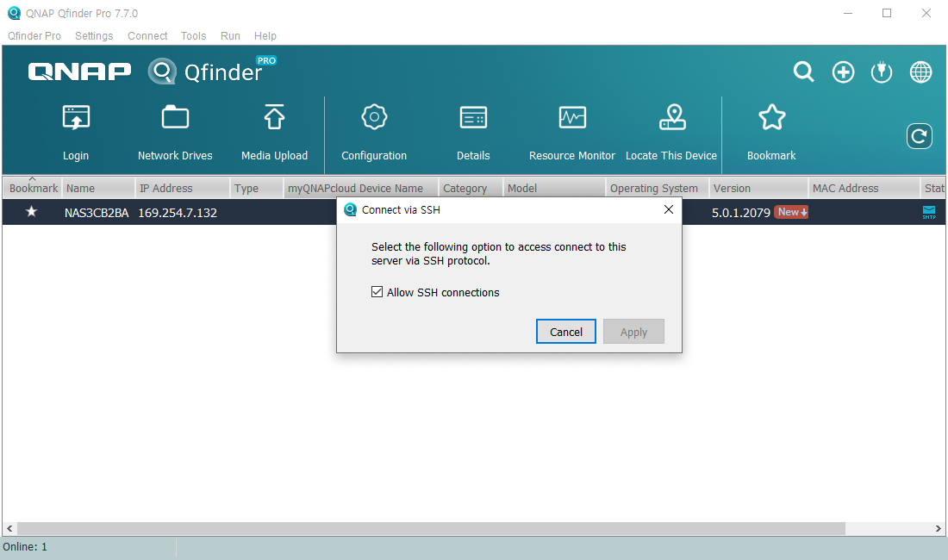Click the Locate This Device icon
The width and height of the screenshot is (948, 560).
671,118
